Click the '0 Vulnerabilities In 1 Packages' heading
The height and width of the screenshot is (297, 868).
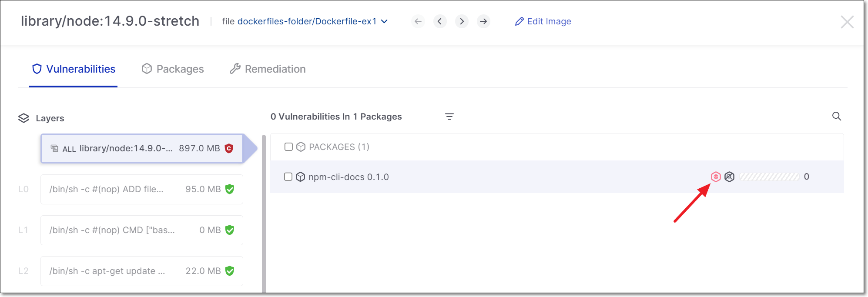(336, 117)
